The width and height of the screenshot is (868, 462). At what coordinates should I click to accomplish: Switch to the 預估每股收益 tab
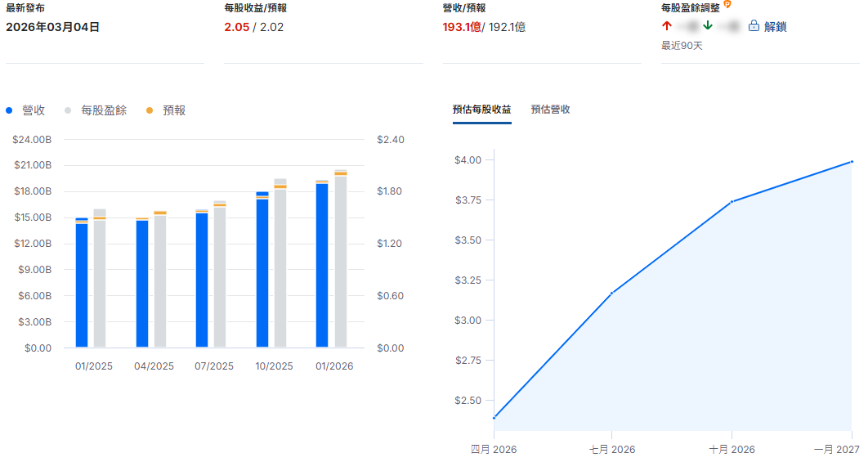point(481,109)
